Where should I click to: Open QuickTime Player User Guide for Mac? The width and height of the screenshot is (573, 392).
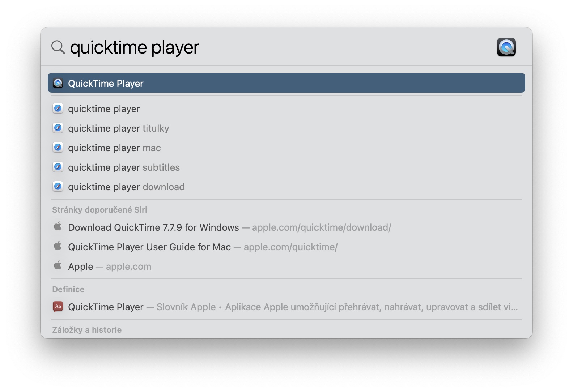click(286, 247)
